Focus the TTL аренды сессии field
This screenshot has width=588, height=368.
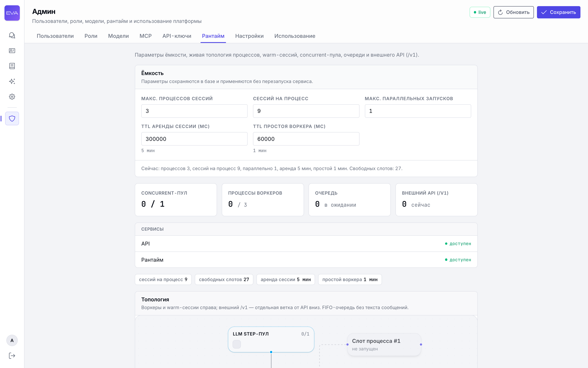click(x=194, y=139)
